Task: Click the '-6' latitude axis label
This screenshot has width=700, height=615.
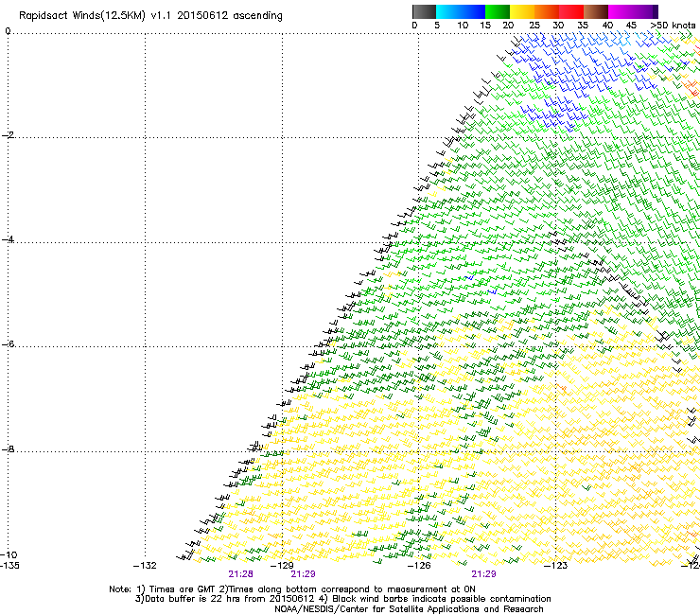Action: [x=8, y=344]
